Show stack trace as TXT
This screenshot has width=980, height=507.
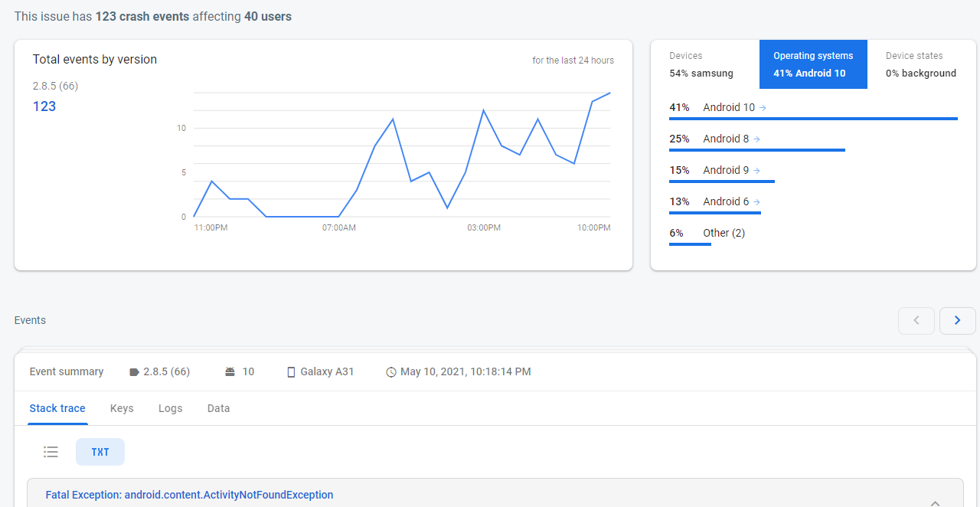[100, 452]
